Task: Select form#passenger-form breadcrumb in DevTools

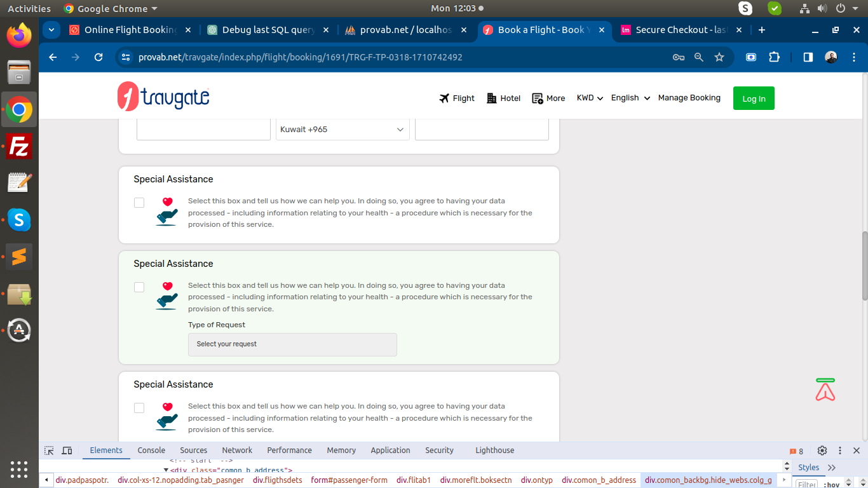Action: click(349, 480)
